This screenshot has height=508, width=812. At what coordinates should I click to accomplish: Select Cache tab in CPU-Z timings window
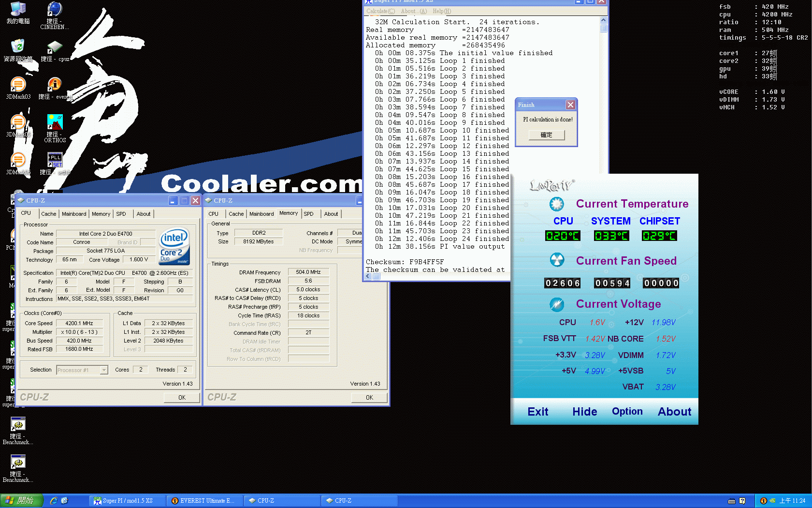pos(236,214)
